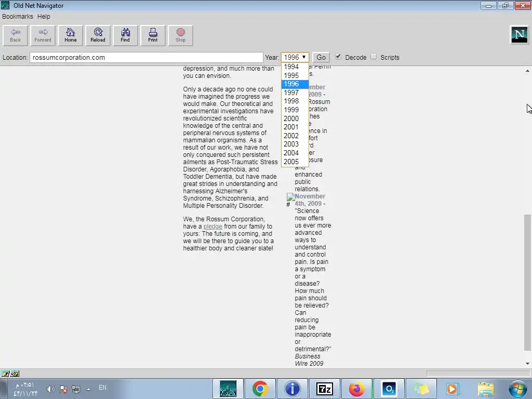The height and width of the screenshot is (399, 532).
Task: Collapse the Year dropdown showing 1996
Action: click(295, 57)
